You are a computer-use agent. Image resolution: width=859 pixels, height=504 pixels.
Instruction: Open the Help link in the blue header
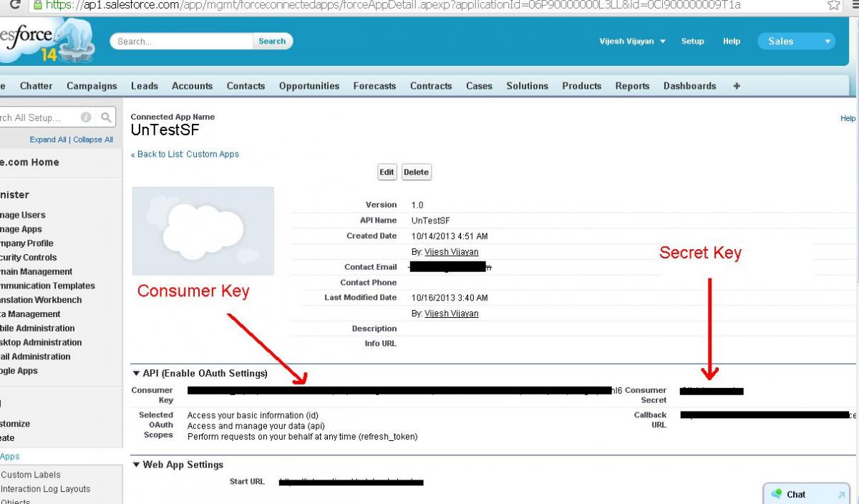click(x=732, y=42)
